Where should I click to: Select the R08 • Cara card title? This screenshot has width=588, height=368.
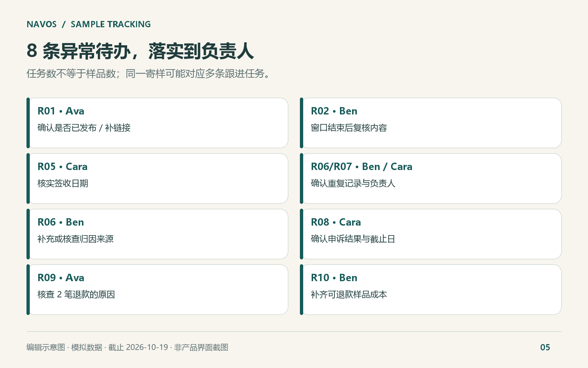[336, 222]
